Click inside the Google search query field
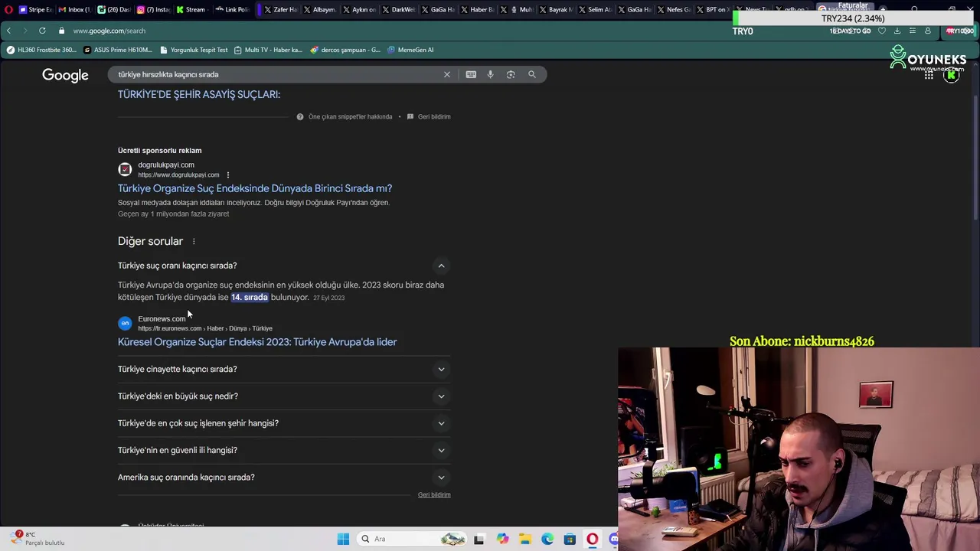Image resolution: width=980 pixels, height=551 pixels. coord(276,74)
